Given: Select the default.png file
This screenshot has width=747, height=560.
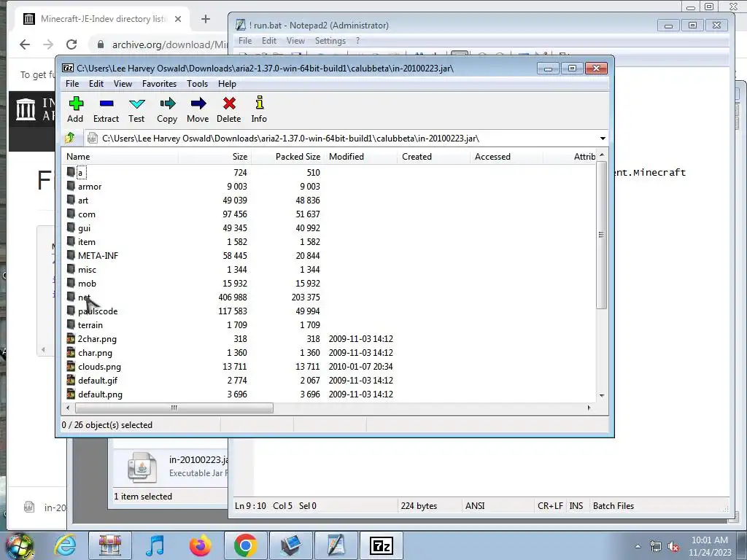Looking at the screenshot, I should pyautogui.click(x=100, y=394).
